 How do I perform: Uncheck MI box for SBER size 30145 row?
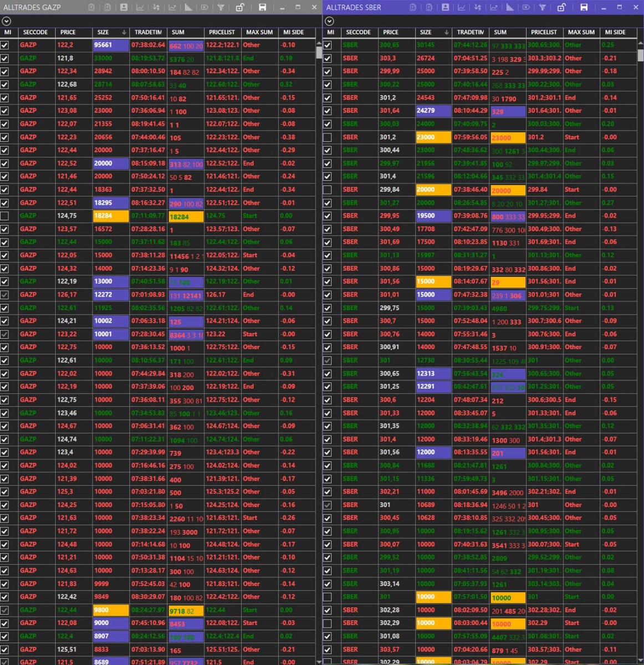(328, 45)
